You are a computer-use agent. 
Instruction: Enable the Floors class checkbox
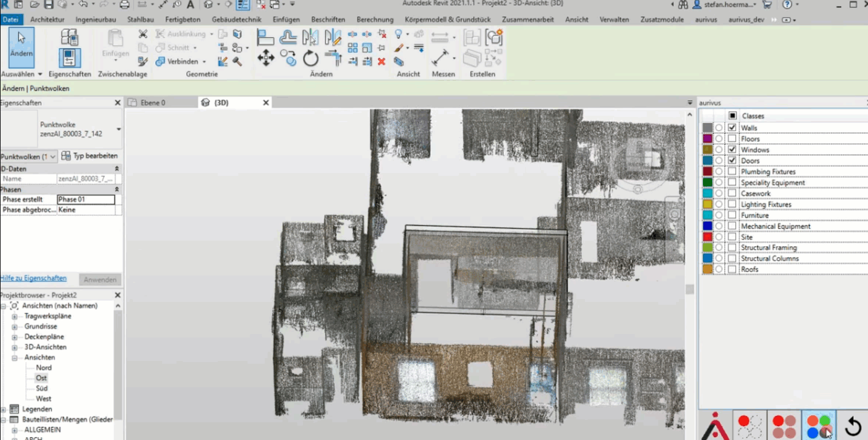[732, 139]
